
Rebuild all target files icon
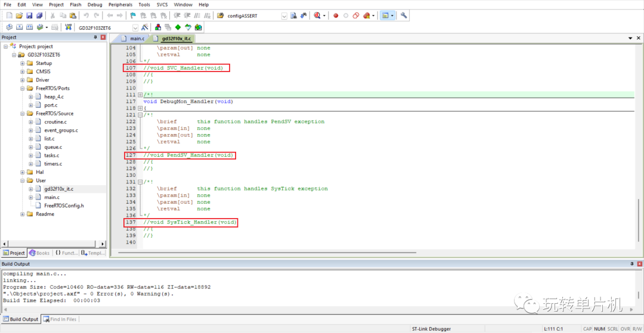pos(29,27)
